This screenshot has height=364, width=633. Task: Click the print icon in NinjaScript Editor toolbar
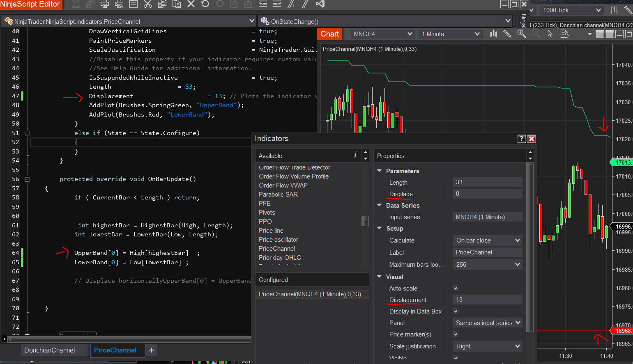[105, 4]
